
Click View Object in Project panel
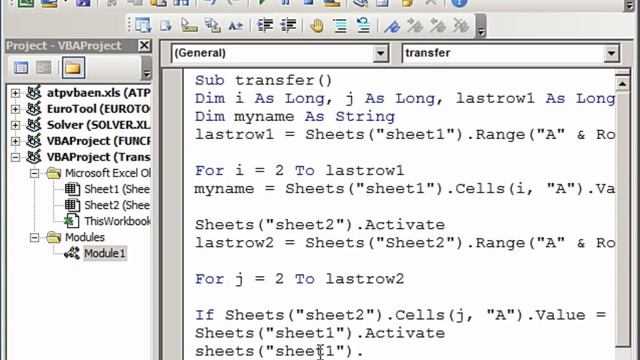44,68
